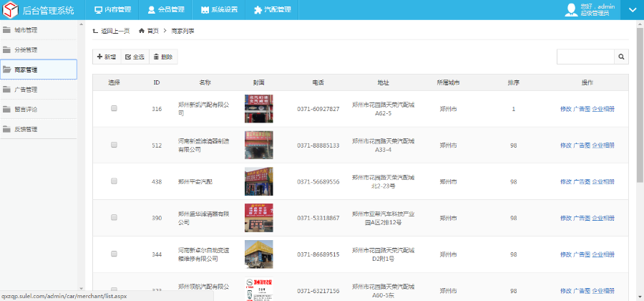Expand 留言评论 in the sidebar

26,110
